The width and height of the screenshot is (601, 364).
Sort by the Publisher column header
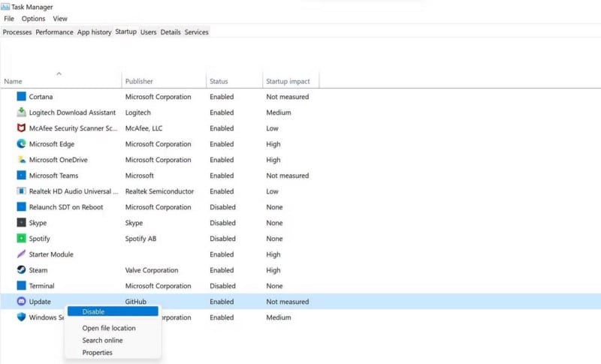tap(139, 81)
